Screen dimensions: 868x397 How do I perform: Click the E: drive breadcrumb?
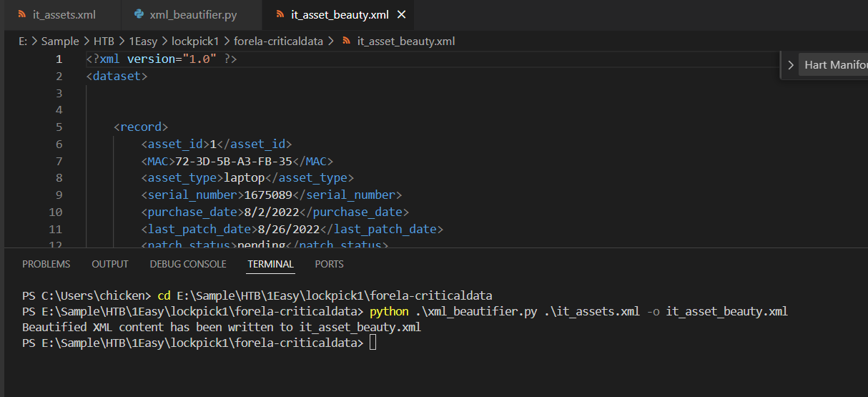click(23, 41)
